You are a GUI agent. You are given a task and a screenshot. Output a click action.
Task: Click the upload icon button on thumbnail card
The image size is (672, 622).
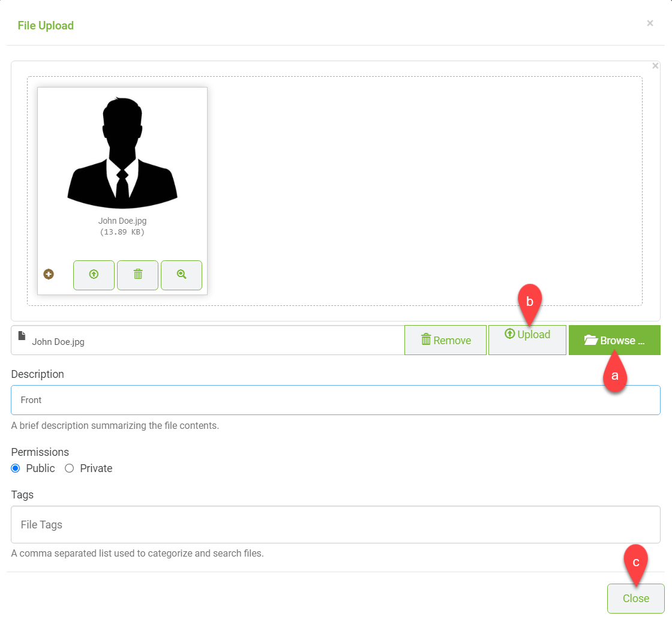[94, 275]
